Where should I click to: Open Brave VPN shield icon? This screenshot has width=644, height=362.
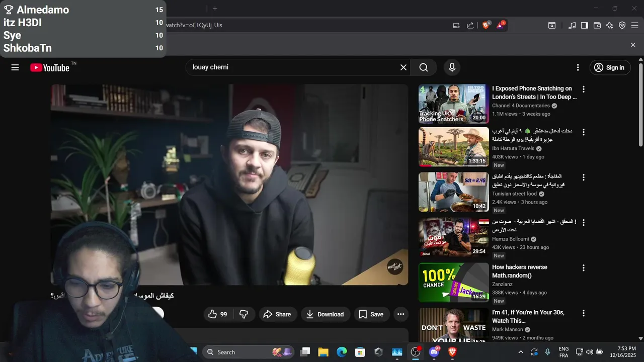pyautogui.click(x=622, y=25)
